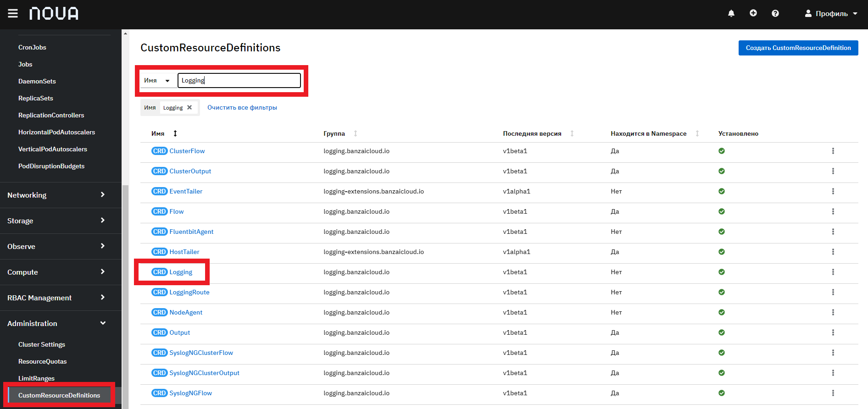The image size is (868, 409).
Task: Open the Flow CRD link
Action: click(x=177, y=211)
